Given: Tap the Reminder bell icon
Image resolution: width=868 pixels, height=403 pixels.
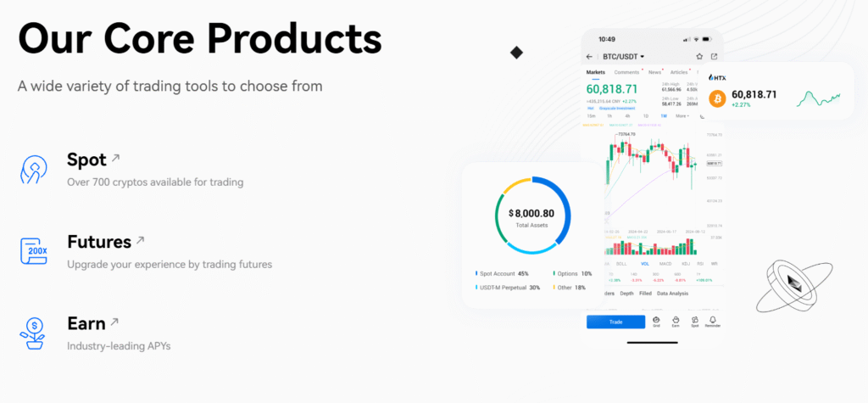Looking at the screenshot, I should point(712,322).
